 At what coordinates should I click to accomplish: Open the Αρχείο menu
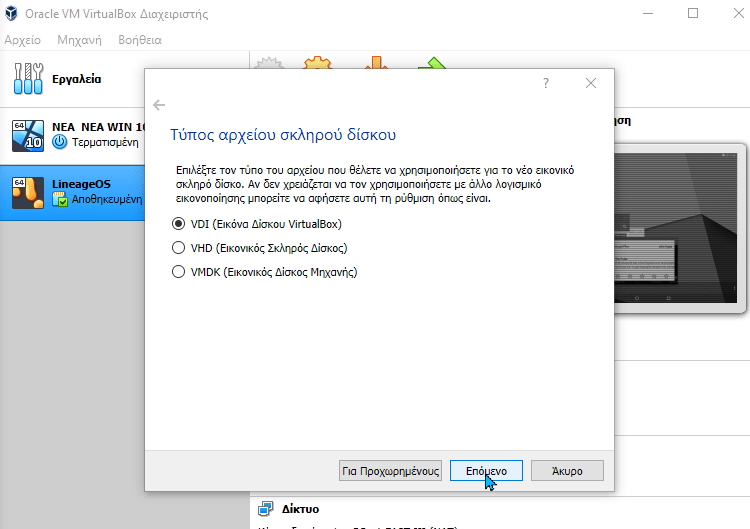coord(22,40)
